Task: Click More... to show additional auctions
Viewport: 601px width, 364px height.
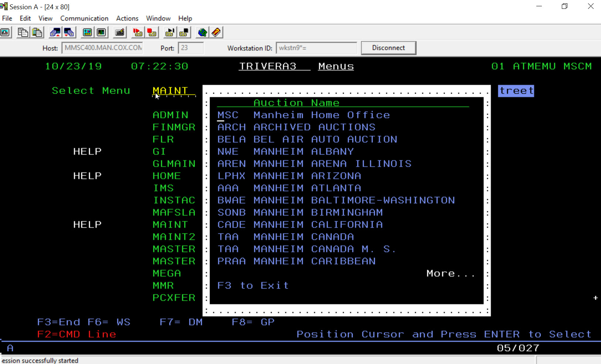Action: pos(450,274)
